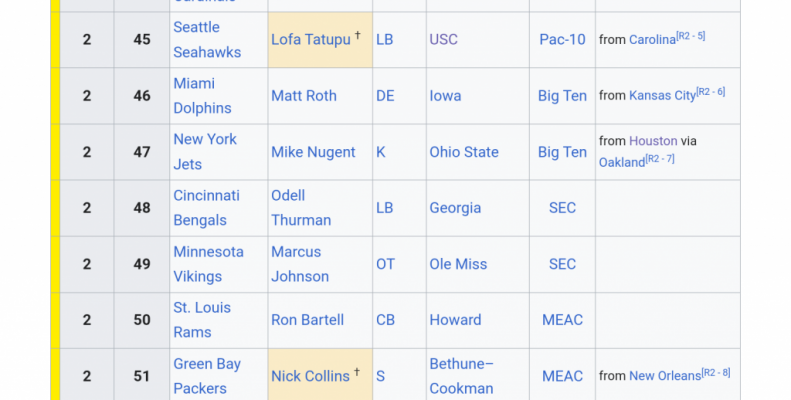Follow the Kansas City trade link
Viewport: 791px width, 400px height.
662,96
